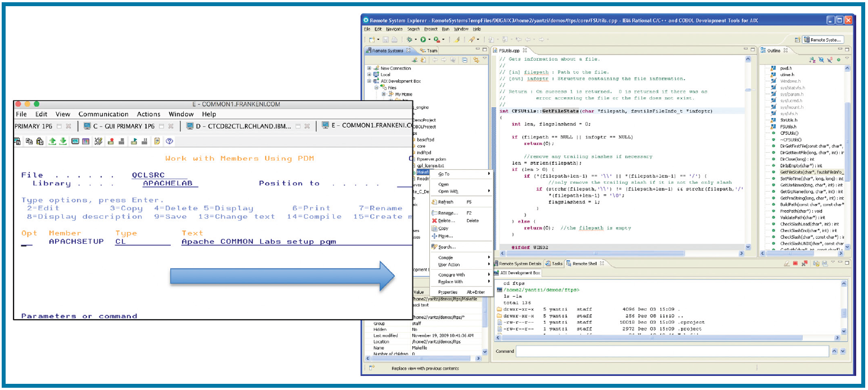Image resolution: width=868 pixels, height=390 pixels.
Task: Collapse the AIX Development Box node
Action: tap(370, 81)
